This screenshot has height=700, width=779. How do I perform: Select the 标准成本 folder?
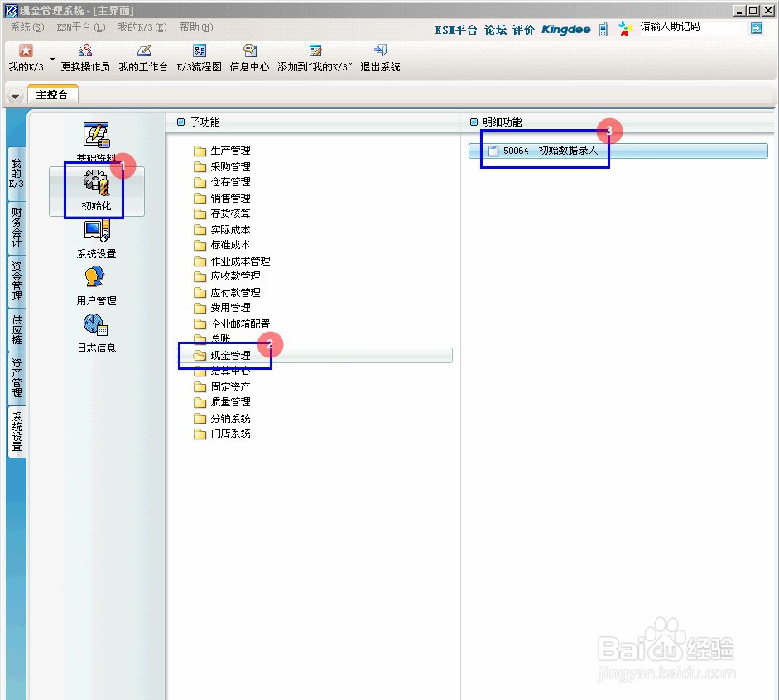coord(222,245)
